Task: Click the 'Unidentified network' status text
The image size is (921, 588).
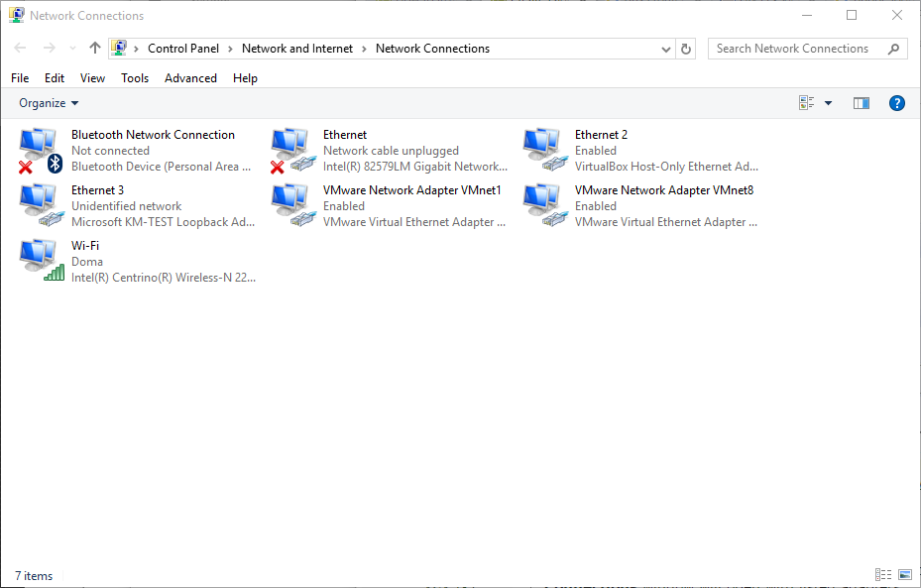Action: pyautogui.click(x=126, y=206)
